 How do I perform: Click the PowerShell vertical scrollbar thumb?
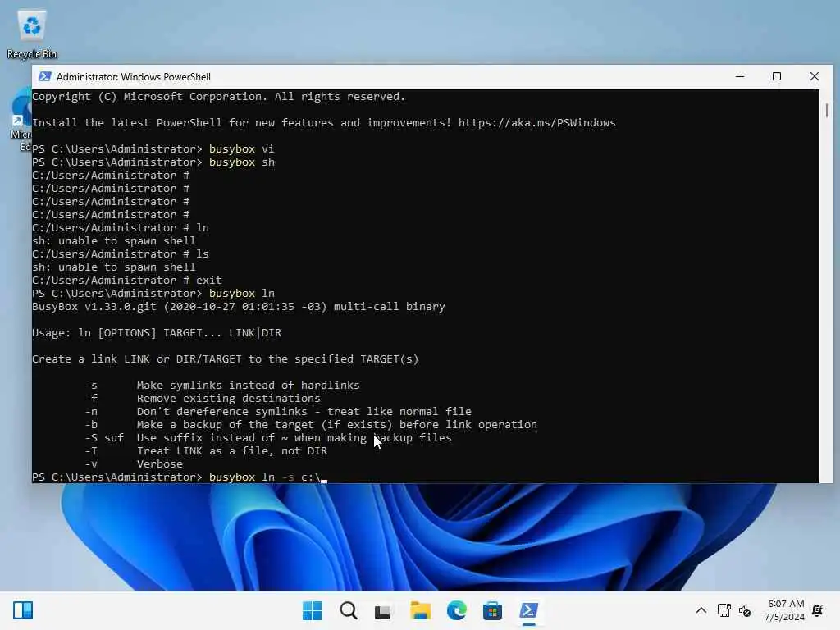(827, 111)
